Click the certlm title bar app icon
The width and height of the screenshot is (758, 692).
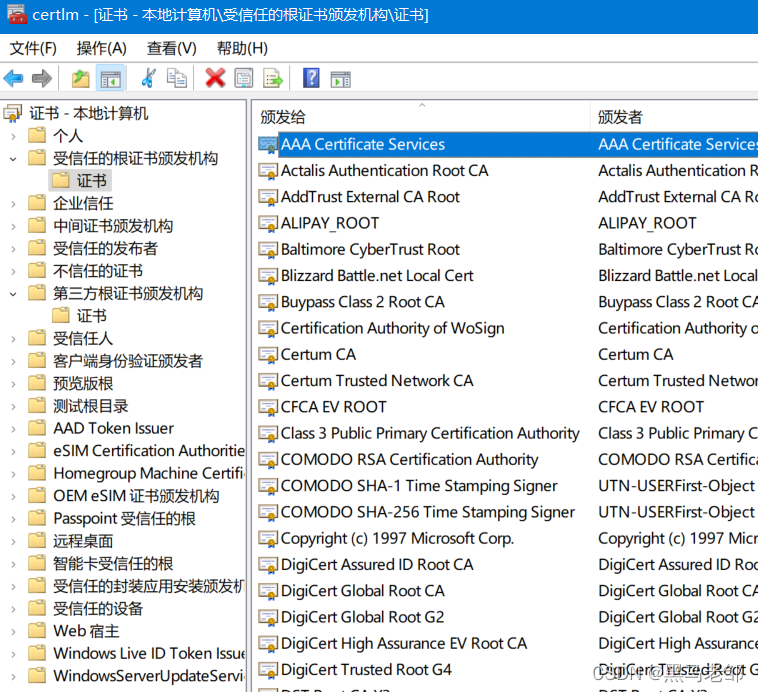coord(16,15)
